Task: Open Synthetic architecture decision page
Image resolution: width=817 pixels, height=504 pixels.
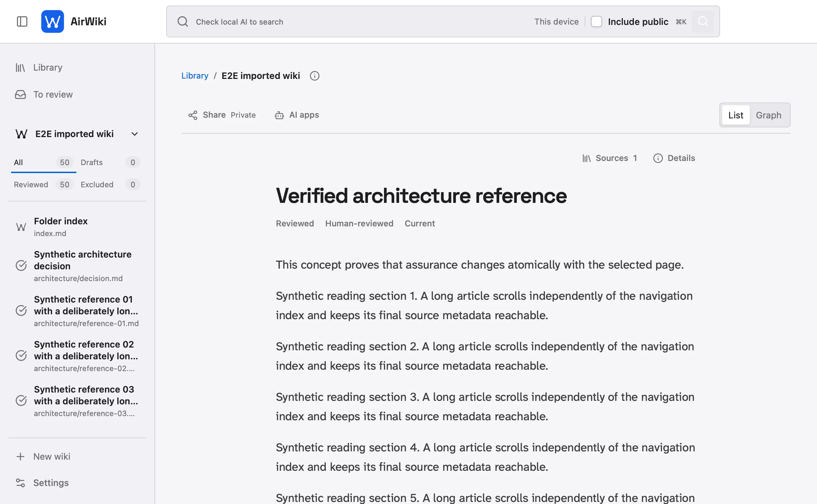Action: tap(77, 266)
